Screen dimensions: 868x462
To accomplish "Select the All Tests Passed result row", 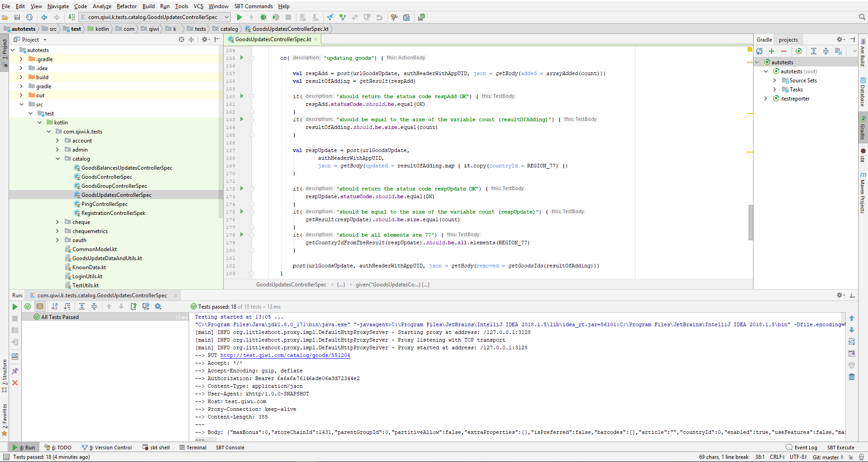I will point(105,317).
